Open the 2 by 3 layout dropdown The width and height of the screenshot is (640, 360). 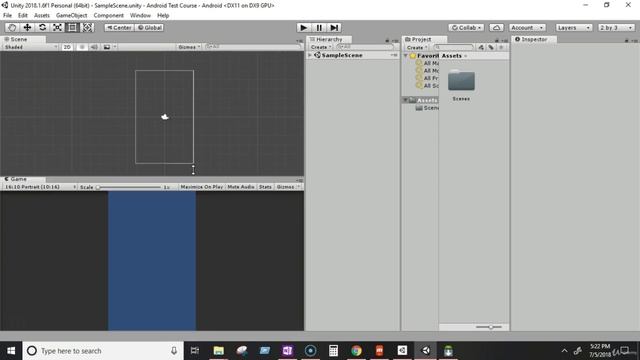616,27
